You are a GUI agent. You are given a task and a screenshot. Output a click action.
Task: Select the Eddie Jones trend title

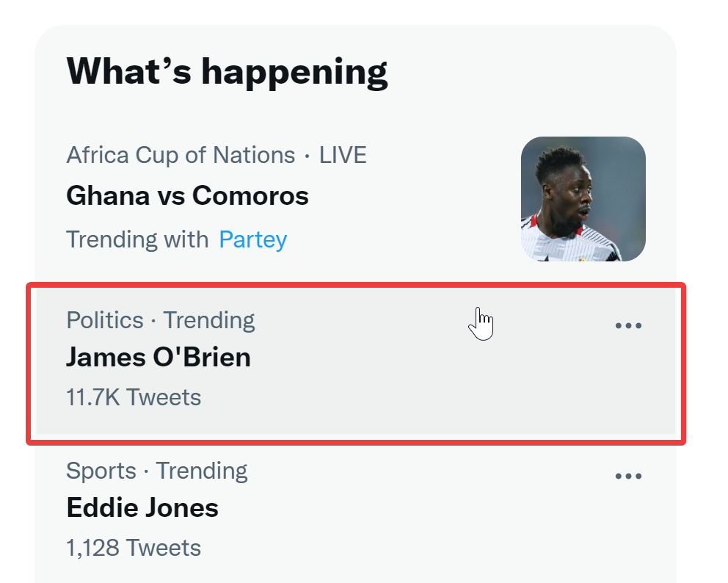pos(142,508)
